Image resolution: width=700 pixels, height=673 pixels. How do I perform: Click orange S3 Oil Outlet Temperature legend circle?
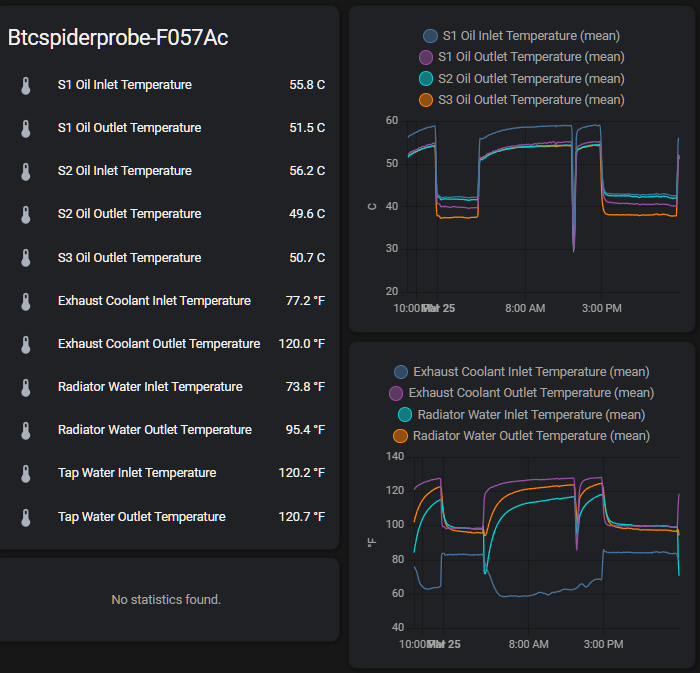(427, 100)
